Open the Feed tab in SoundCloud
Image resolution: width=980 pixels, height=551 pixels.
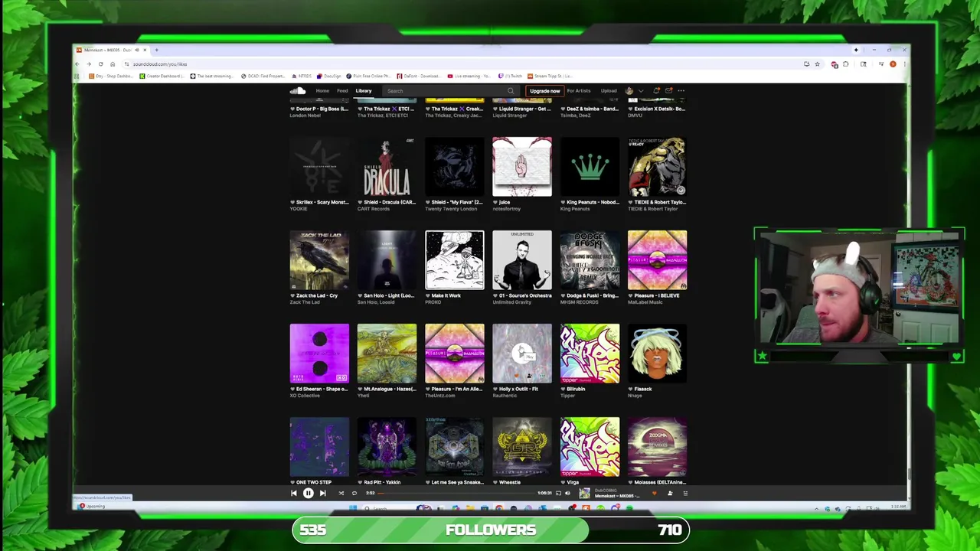(342, 91)
